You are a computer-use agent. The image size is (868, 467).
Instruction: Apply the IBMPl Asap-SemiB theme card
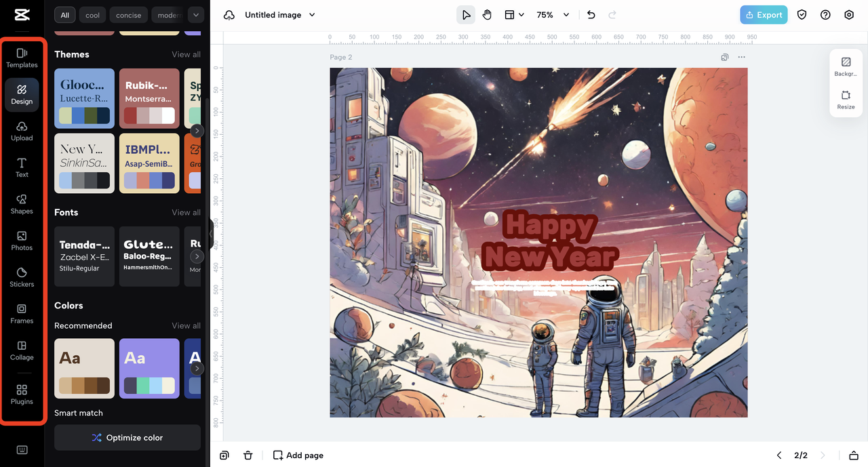pyautogui.click(x=149, y=163)
